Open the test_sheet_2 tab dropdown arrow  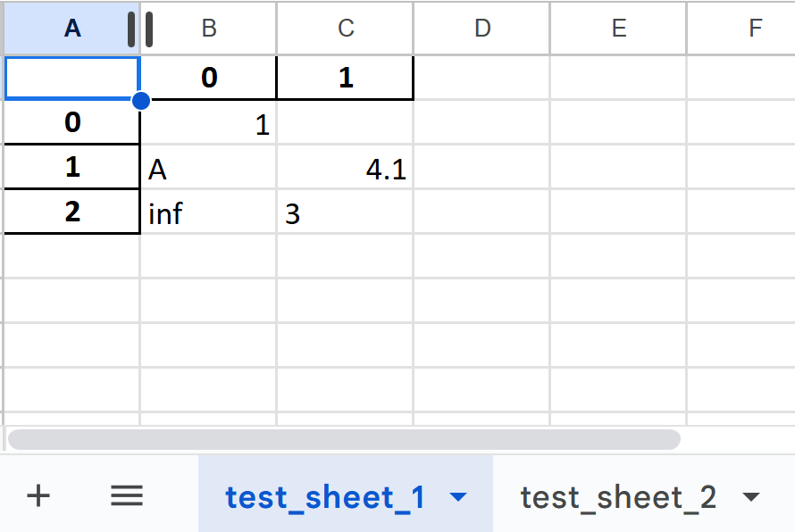750,497
